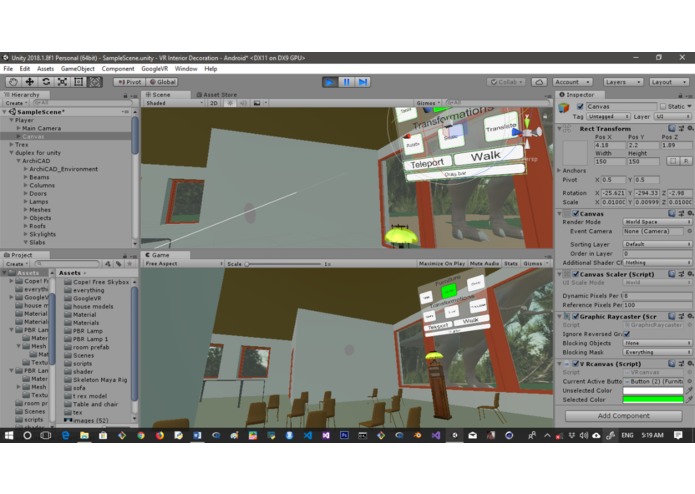This screenshot has width=695, height=494.
Task: Click Hierarchy Create button
Action: pos(16,103)
